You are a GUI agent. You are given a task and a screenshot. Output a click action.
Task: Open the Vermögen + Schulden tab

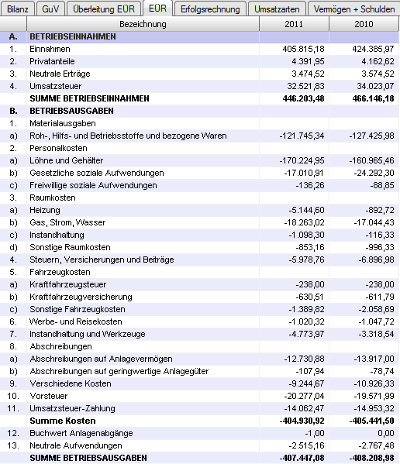354,9
